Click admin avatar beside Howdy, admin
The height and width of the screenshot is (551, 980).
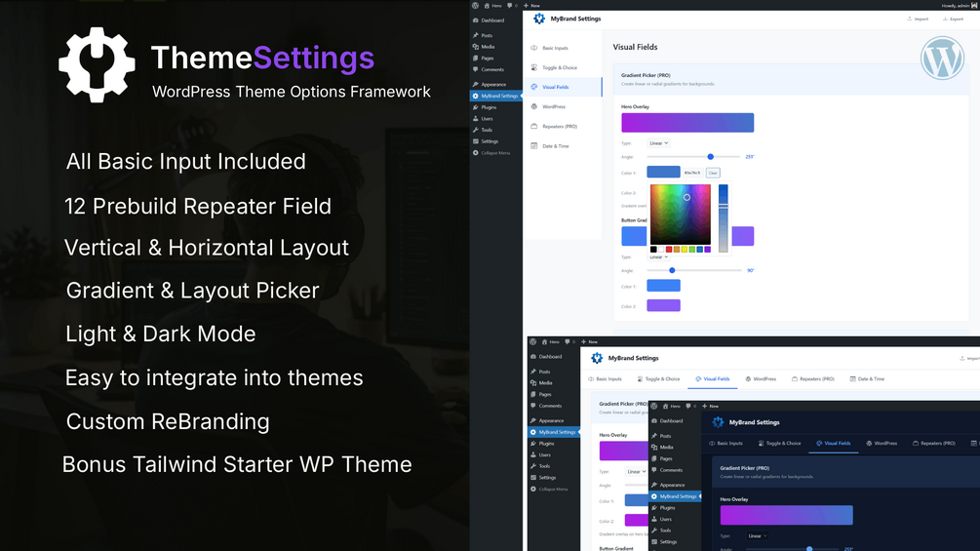point(974,6)
